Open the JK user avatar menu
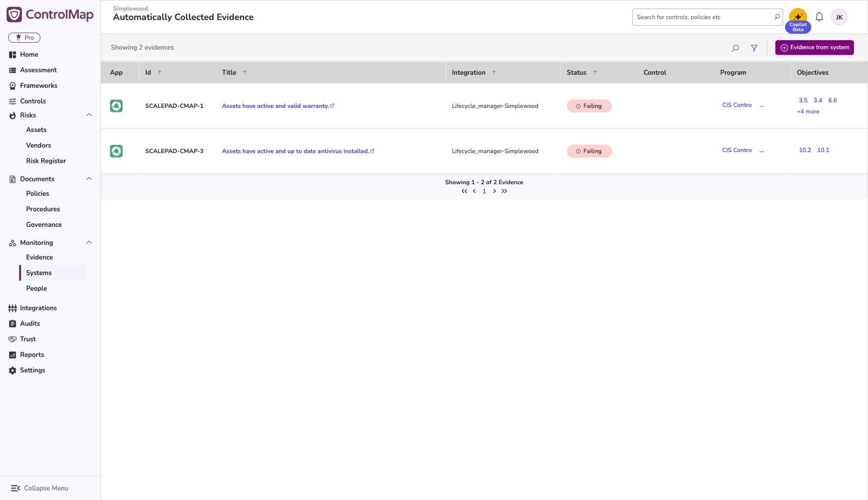 (839, 17)
